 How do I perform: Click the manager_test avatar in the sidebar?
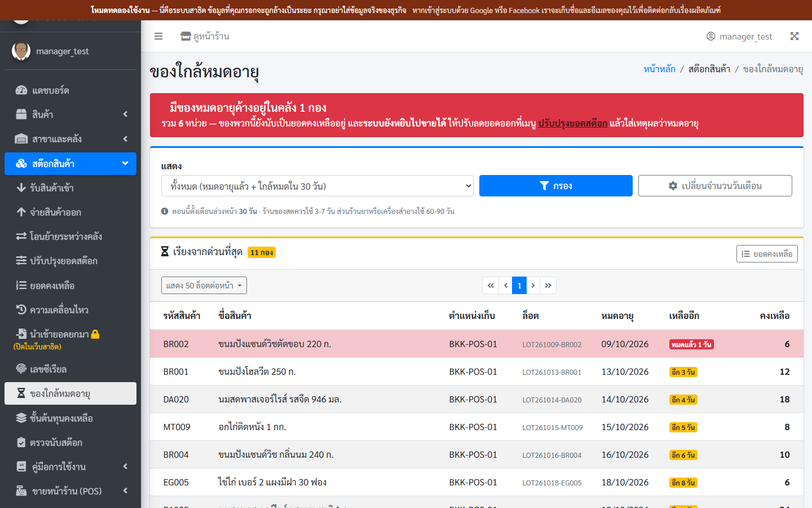(21, 51)
